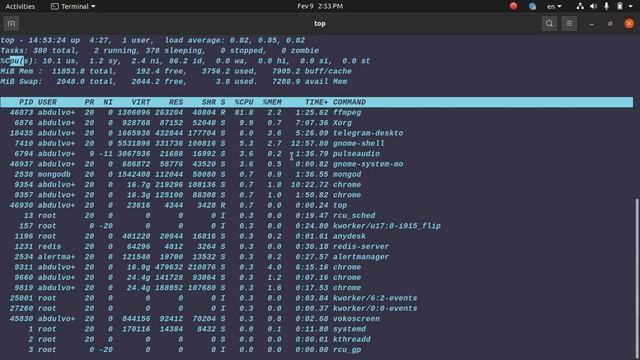
Task: Minimize the terminal window
Action: (591, 24)
